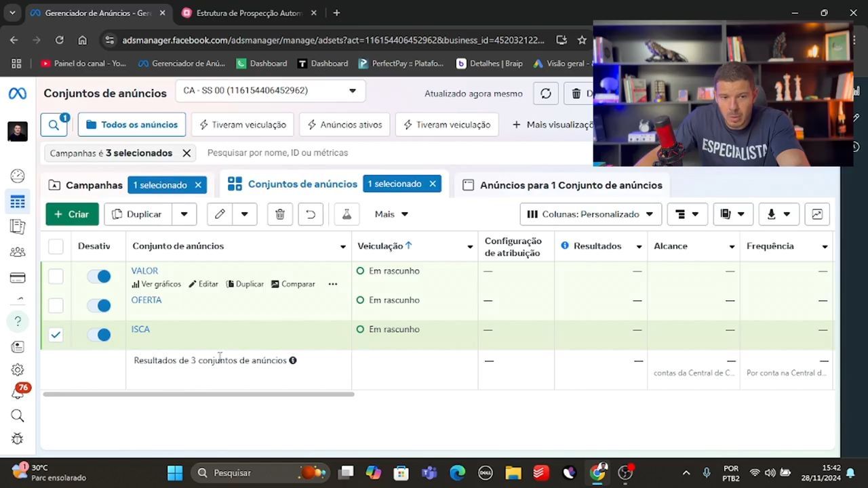The image size is (868, 488).
Task: Click the pencil edit icon in toolbar
Action: point(220,214)
